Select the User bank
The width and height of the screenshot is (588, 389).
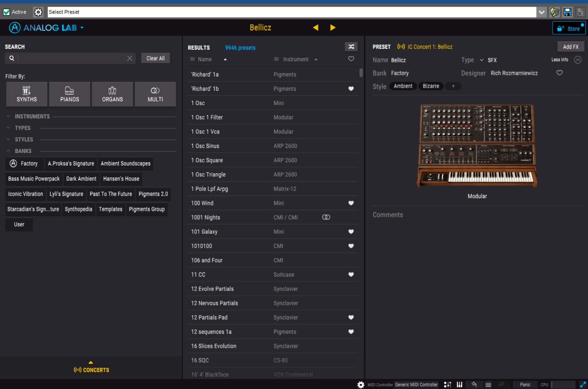[19, 225]
